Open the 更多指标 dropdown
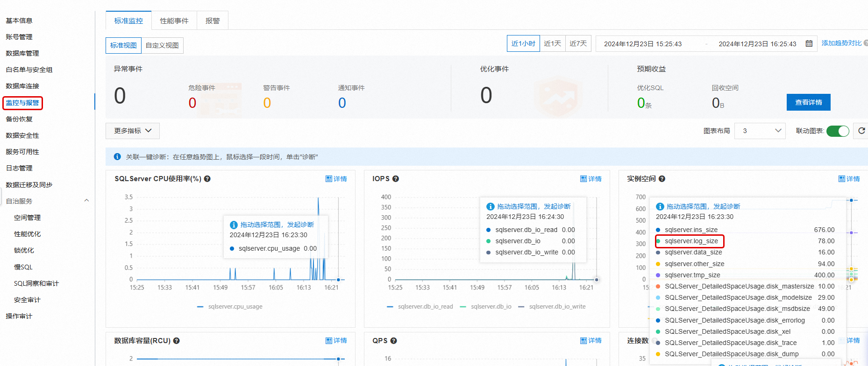Screen dimensions: 868x366 pyautogui.click(x=133, y=131)
